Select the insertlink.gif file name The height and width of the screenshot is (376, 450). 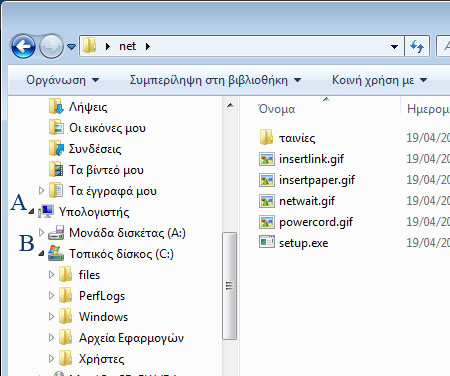311,159
